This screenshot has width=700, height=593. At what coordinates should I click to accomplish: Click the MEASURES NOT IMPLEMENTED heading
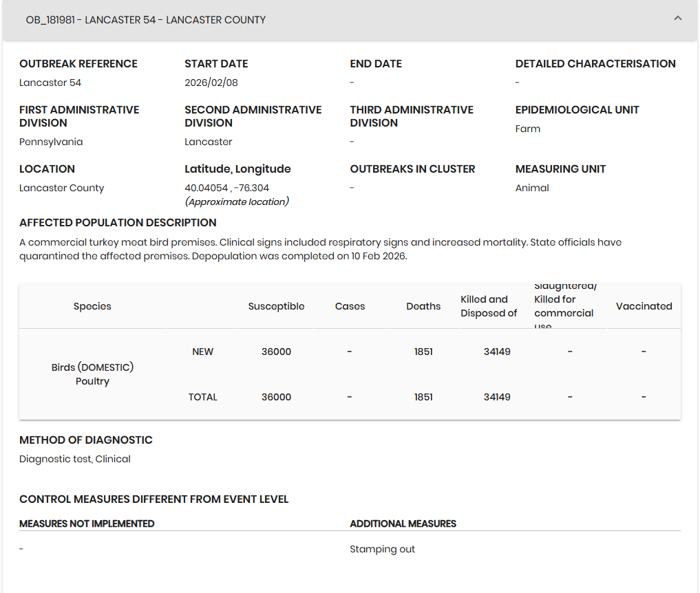87,524
